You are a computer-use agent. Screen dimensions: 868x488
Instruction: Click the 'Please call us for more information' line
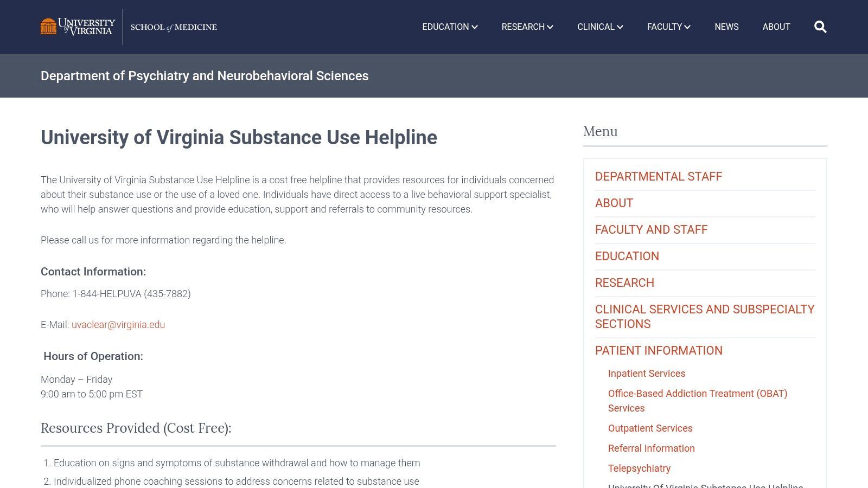(163, 240)
